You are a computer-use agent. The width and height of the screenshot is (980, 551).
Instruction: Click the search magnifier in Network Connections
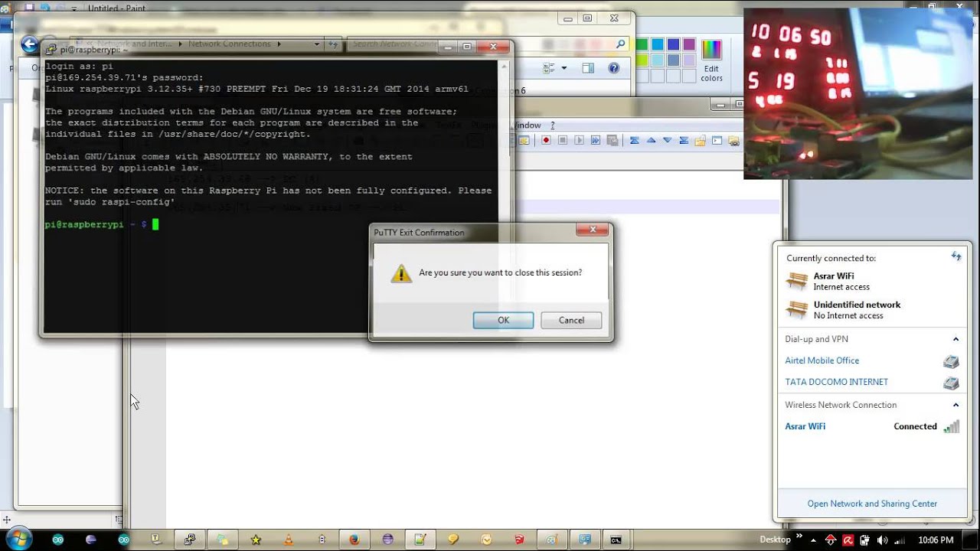point(621,44)
